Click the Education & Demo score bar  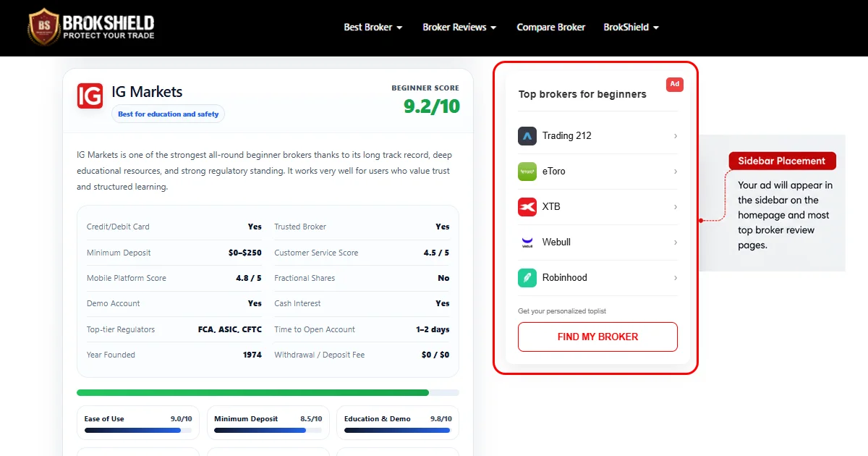click(398, 430)
